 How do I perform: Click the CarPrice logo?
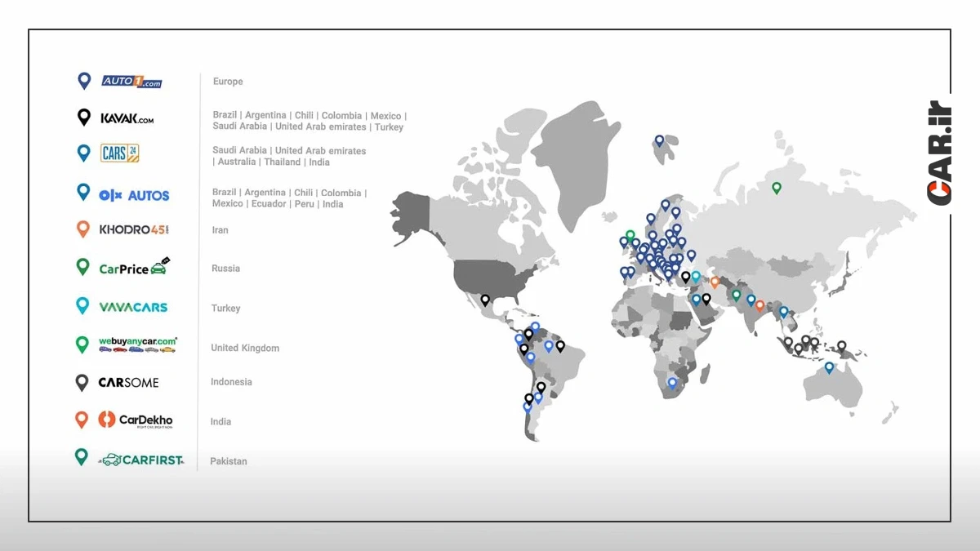134,267
